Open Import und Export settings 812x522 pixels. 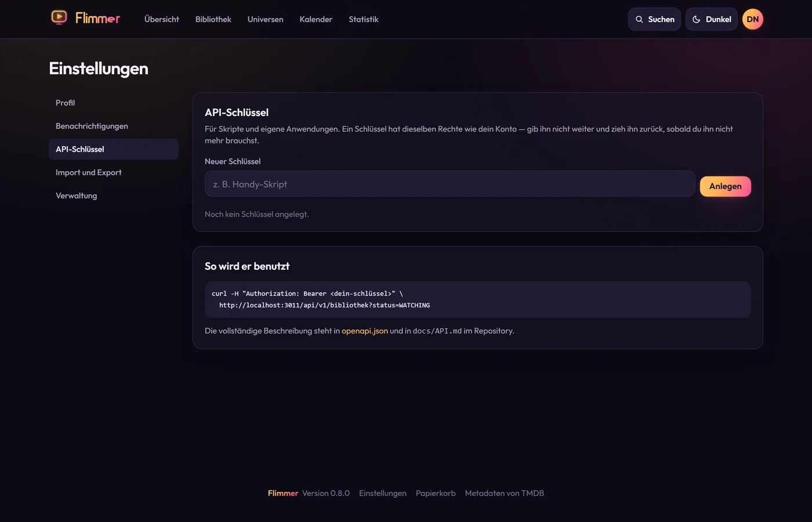pyautogui.click(x=114, y=172)
